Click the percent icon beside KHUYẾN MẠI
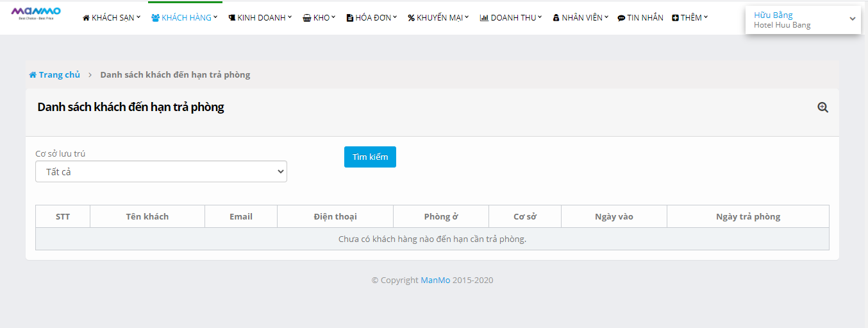The width and height of the screenshot is (868, 328). [411, 18]
